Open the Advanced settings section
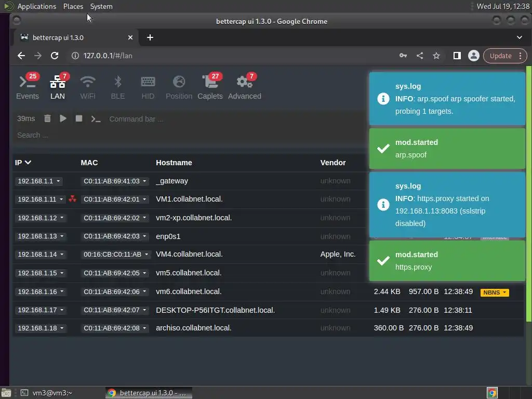The height and width of the screenshot is (399, 532). coord(245,87)
